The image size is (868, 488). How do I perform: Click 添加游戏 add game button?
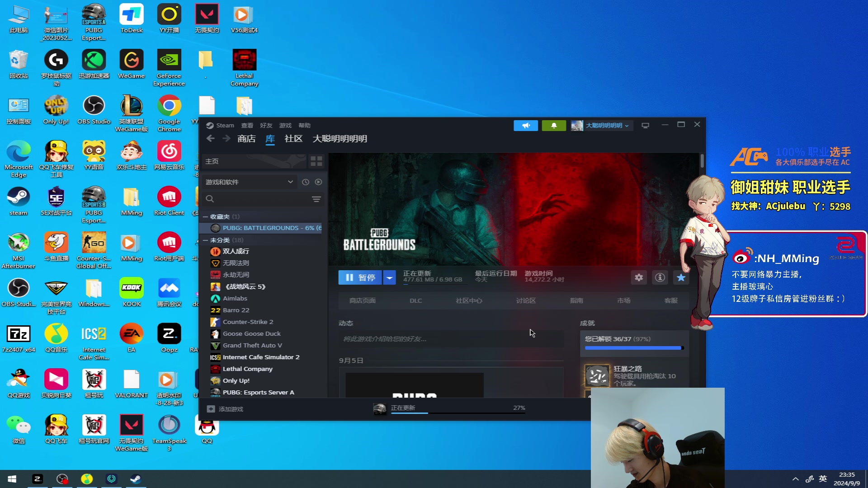pyautogui.click(x=225, y=409)
